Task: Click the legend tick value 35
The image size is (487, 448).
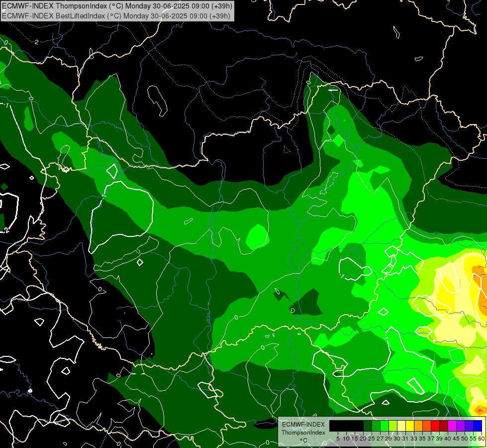Action: click(423, 439)
